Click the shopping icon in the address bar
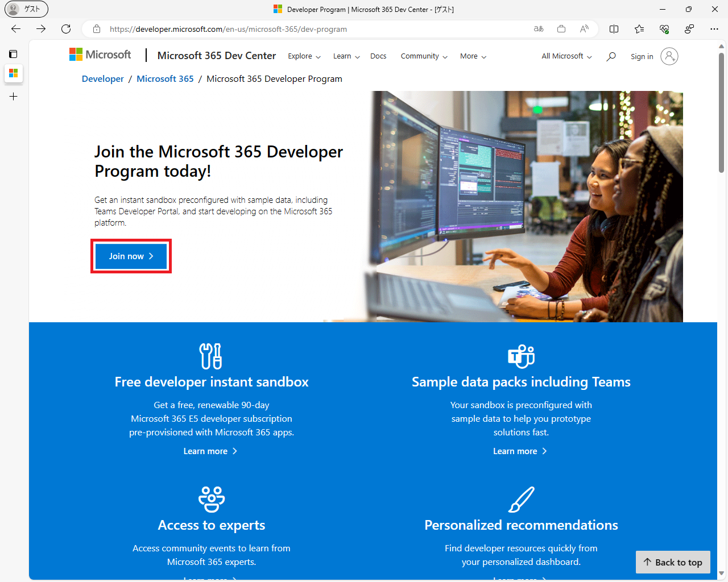This screenshot has width=728, height=582. 561,29
